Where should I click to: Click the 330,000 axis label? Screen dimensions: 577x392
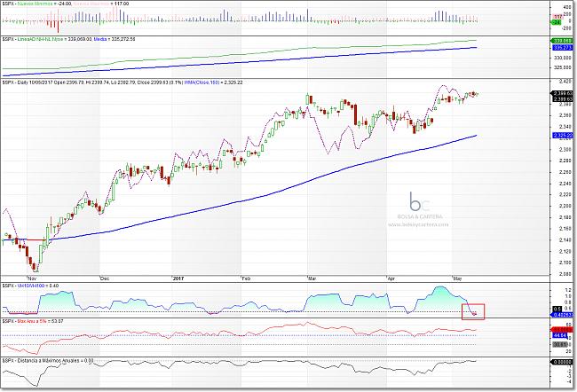tap(565, 59)
